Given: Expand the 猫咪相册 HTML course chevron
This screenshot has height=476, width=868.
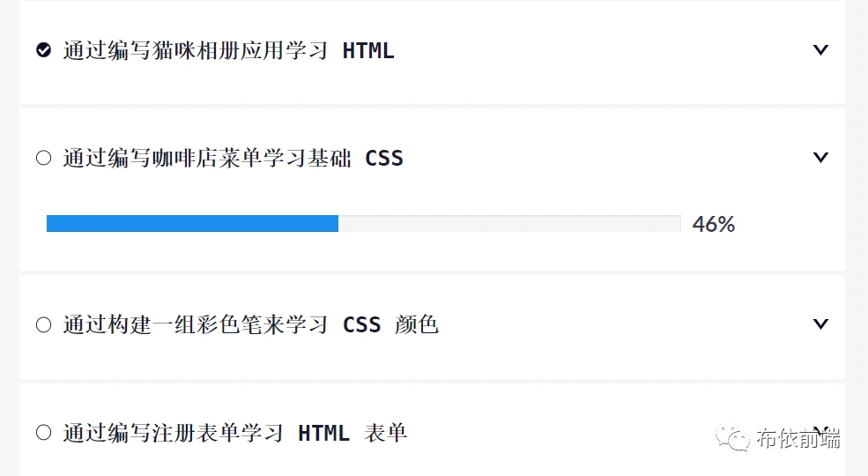Looking at the screenshot, I should tap(820, 50).
